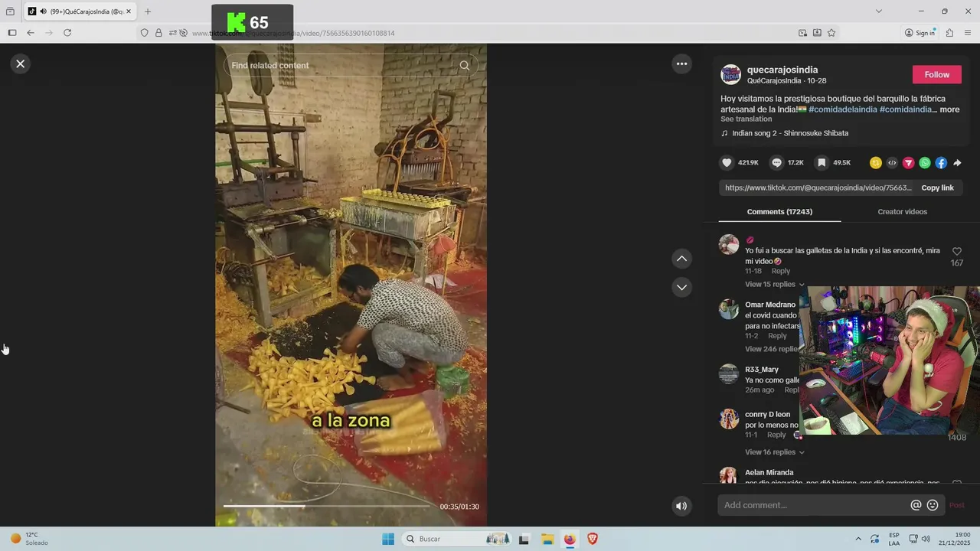Click the search icon in Find related content
This screenshot has height=551, width=980.
464,66
